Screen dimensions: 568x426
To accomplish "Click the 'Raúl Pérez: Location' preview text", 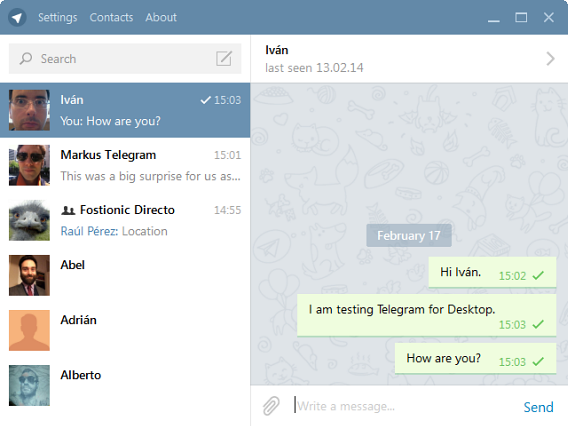I will pyautogui.click(x=114, y=231).
